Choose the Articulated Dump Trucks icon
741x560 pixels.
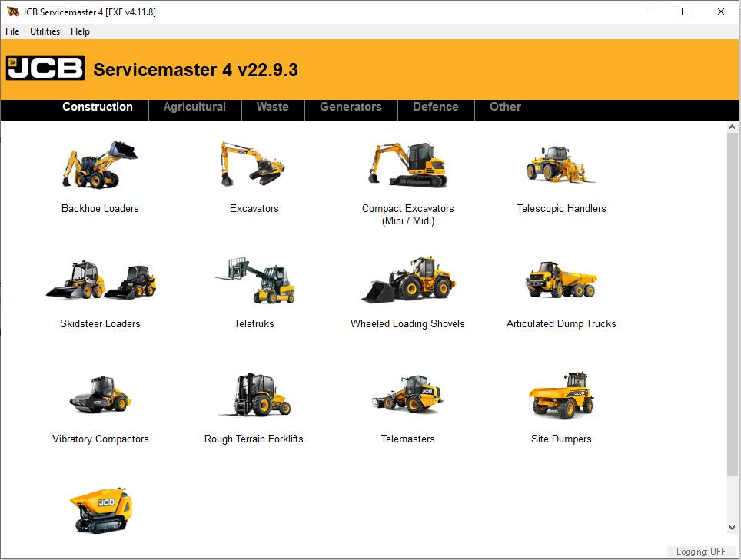coord(561,280)
